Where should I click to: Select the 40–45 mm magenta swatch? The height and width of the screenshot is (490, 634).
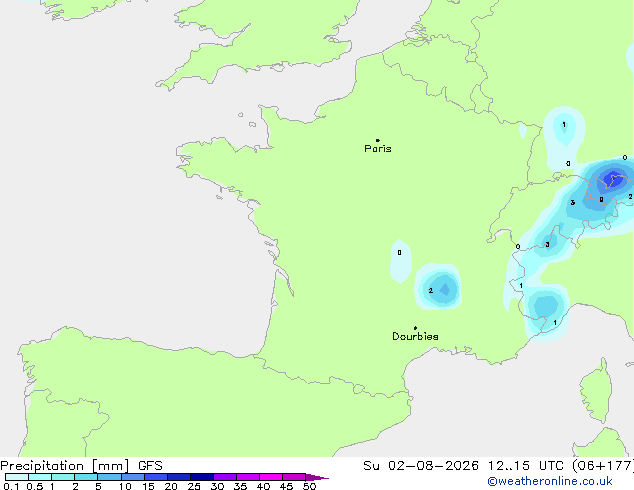tap(271, 477)
